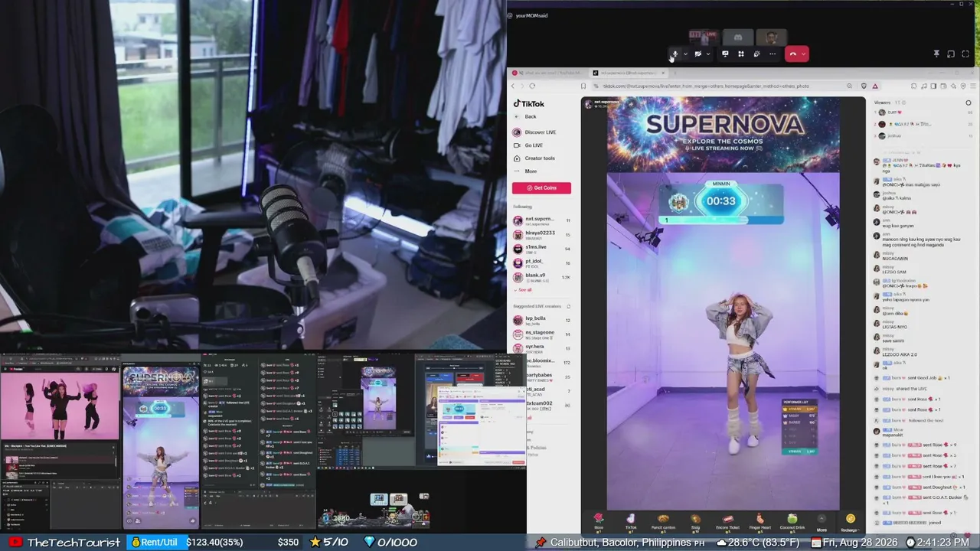Image resolution: width=980 pixels, height=551 pixels.
Task: Click the Brave Rewards triangle icon
Action: tap(875, 86)
